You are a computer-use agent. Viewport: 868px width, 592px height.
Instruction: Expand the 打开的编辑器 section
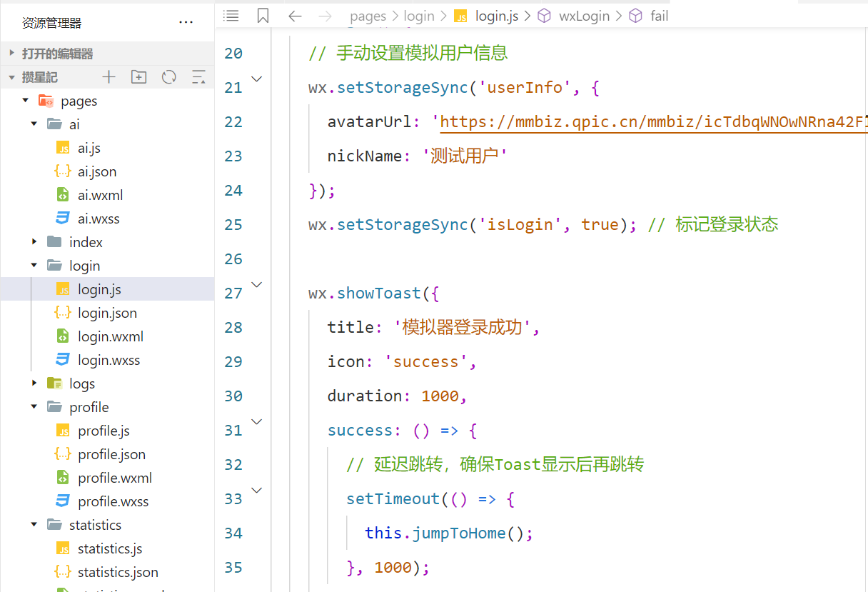point(11,54)
